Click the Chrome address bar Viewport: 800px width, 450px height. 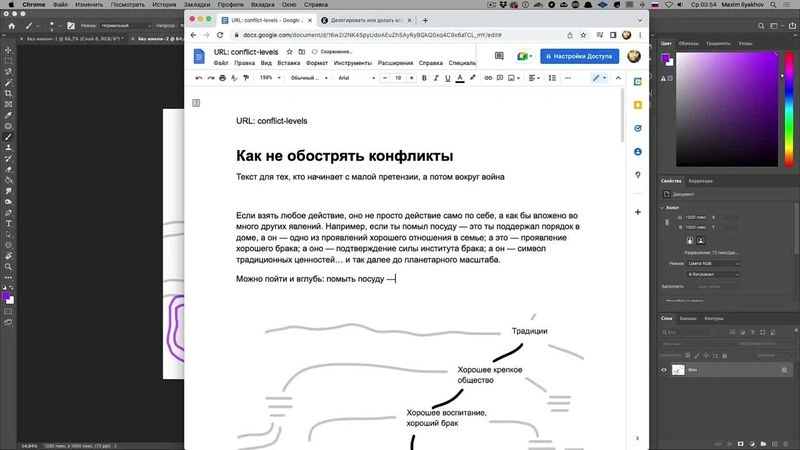(398, 35)
